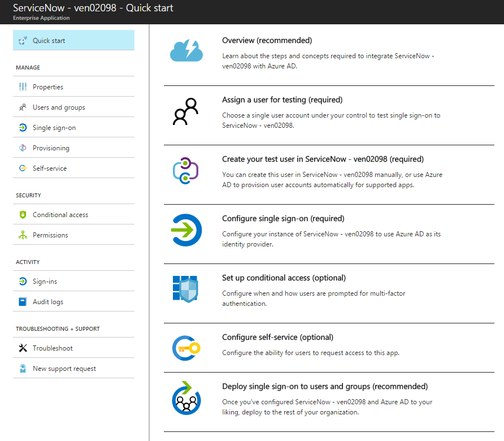Open Properties under Manage
Screen dimensions: 504x441
pos(73,87)
